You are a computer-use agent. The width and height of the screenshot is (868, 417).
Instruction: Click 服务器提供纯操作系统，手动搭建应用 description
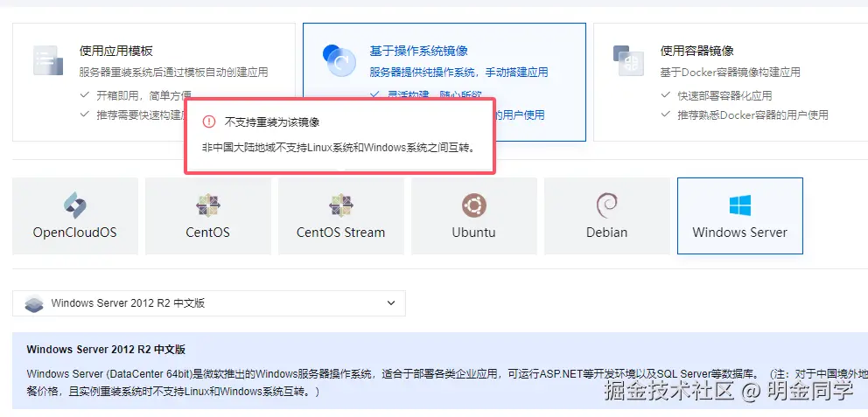458,73
